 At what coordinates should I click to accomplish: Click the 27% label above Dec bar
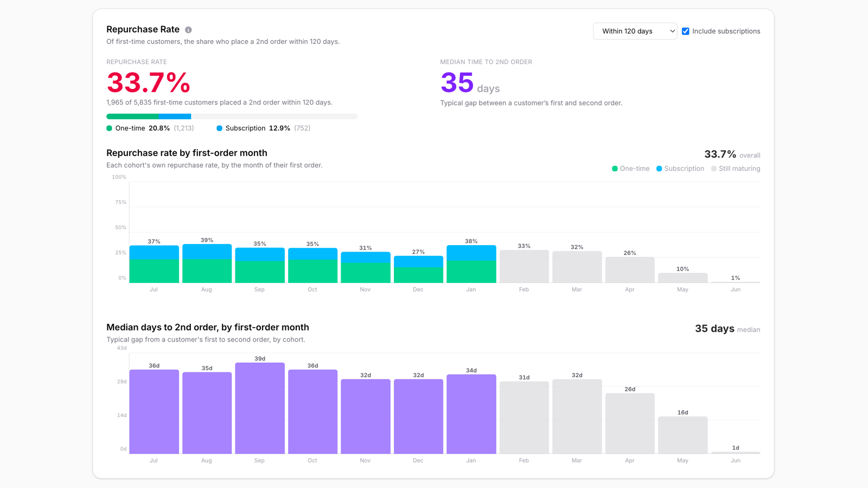point(418,252)
